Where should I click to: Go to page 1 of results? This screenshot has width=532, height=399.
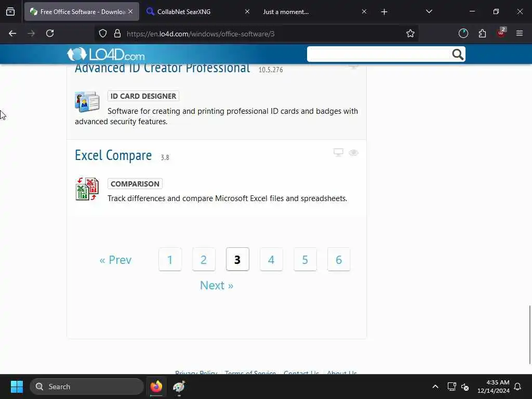click(x=170, y=260)
